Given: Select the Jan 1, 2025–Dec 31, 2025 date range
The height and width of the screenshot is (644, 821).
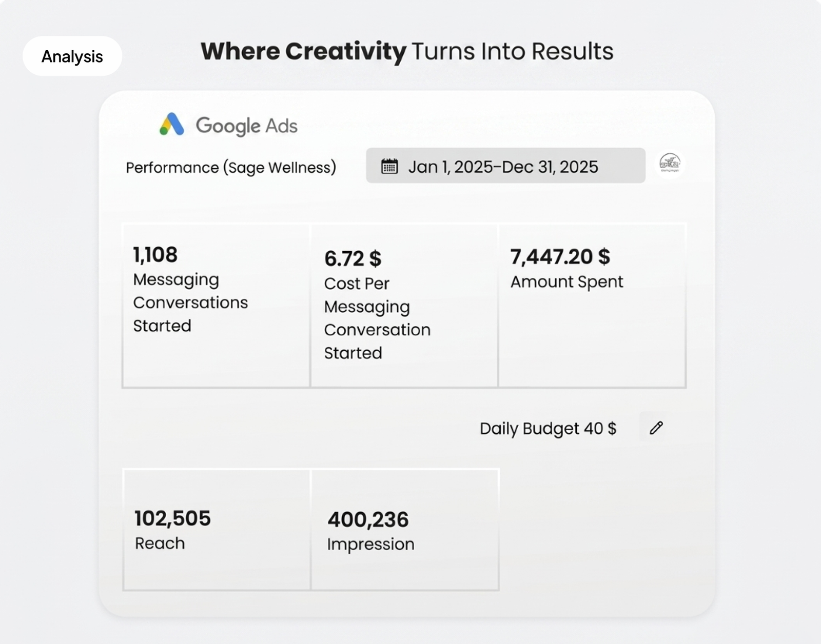Looking at the screenshot, I should coord(505,166).
